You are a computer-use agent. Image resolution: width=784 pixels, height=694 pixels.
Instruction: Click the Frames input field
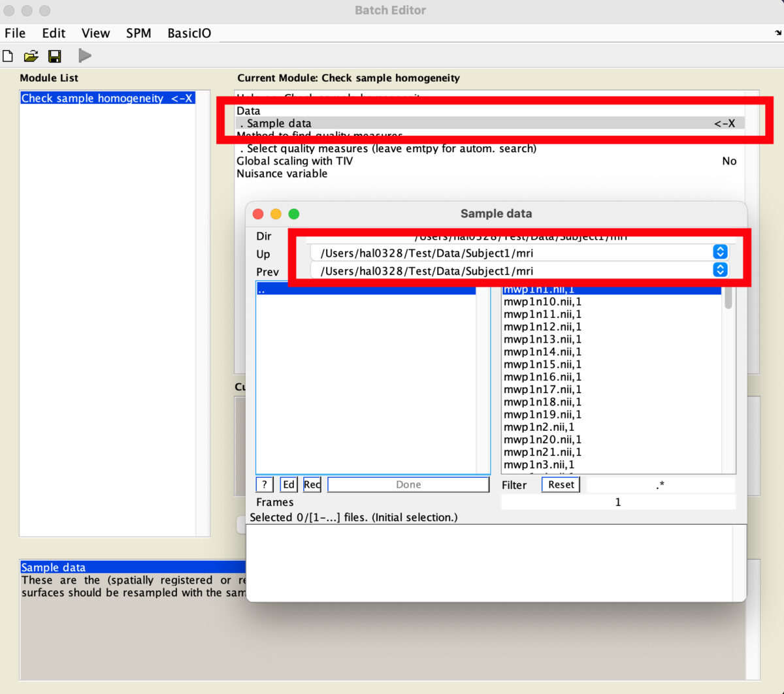coord(617,502)
